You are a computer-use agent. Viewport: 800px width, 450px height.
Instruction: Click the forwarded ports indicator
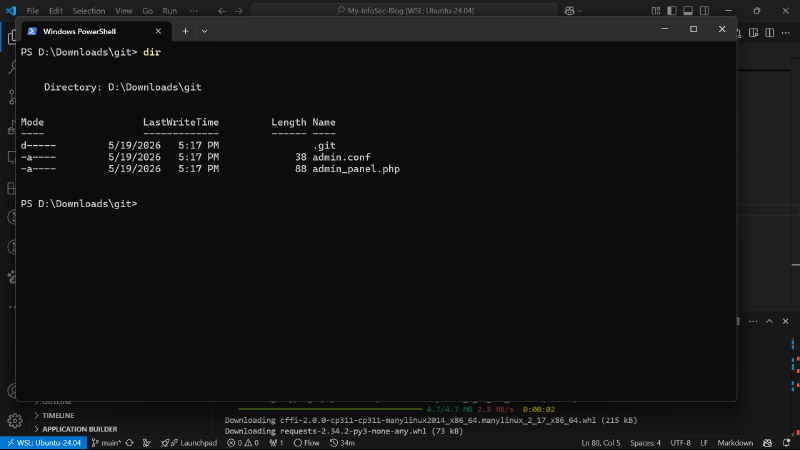tap(276, 443)
